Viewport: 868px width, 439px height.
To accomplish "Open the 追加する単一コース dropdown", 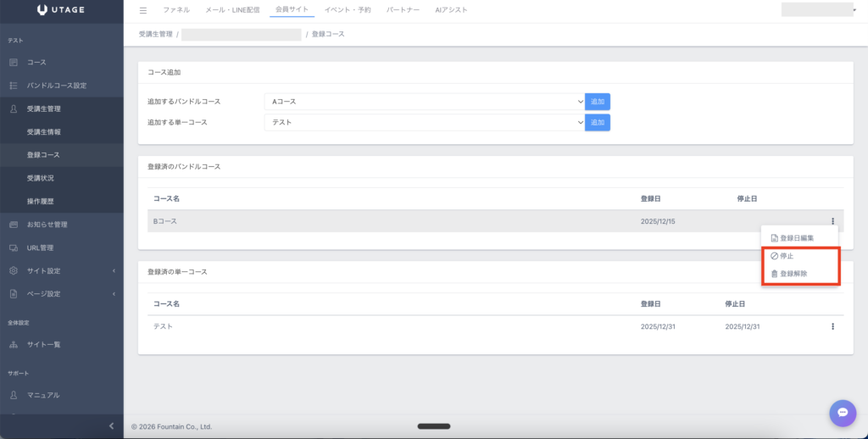I will 425,122.
